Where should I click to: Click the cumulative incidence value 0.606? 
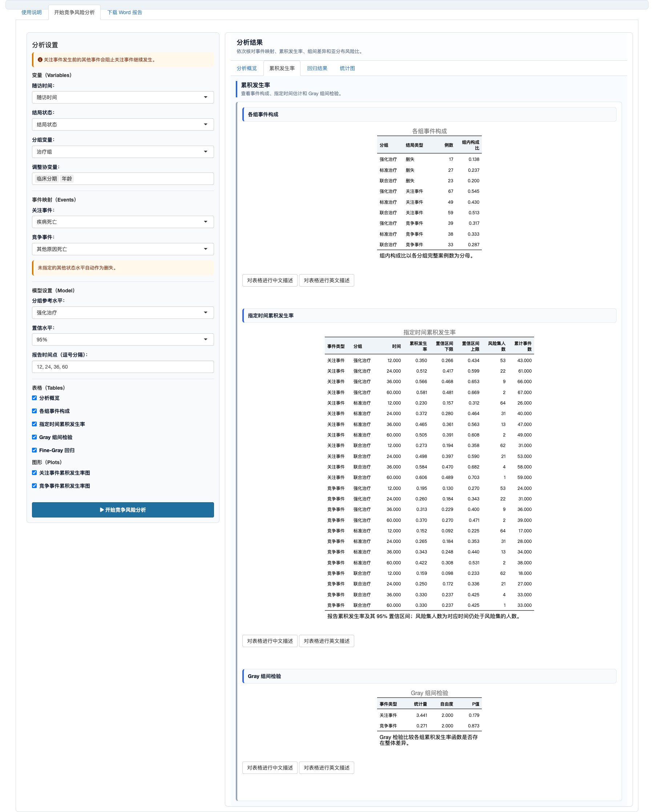pyautogui.click(x=421, y=477)
